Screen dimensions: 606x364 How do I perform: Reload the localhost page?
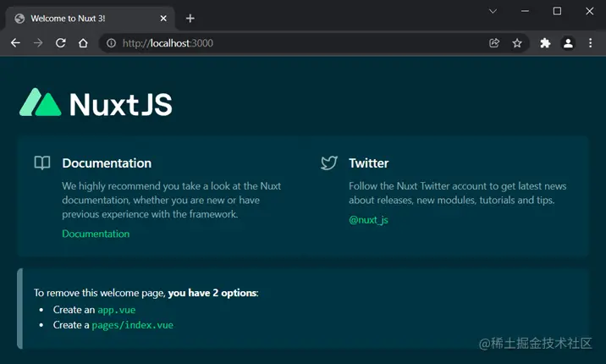61,43
